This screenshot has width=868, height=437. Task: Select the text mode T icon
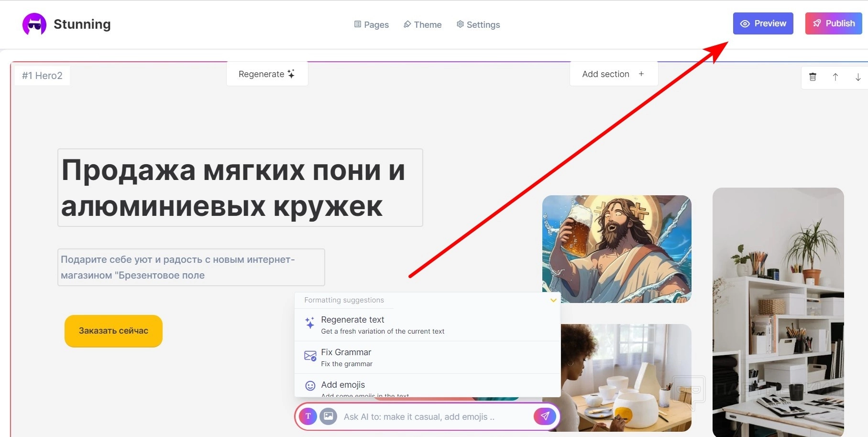308,416
